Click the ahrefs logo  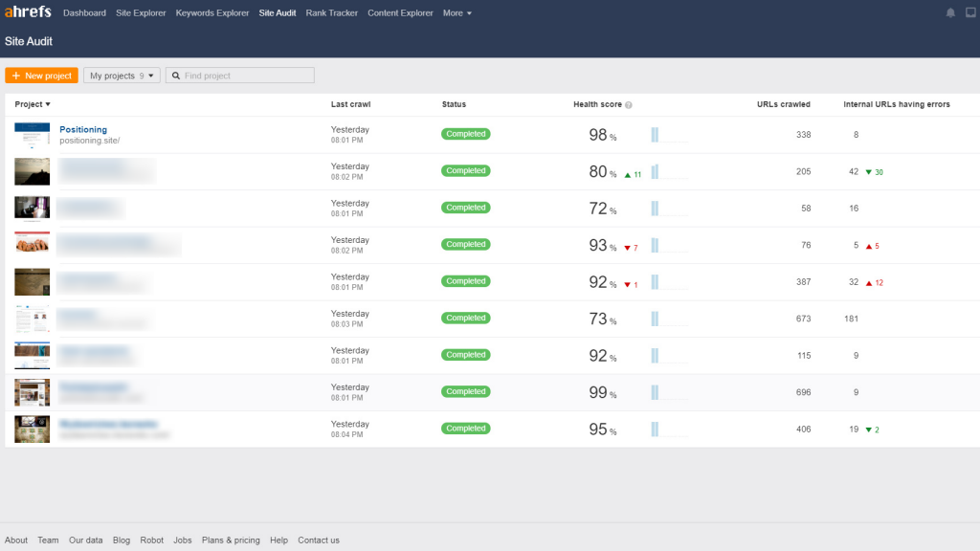tap(26, 11)
